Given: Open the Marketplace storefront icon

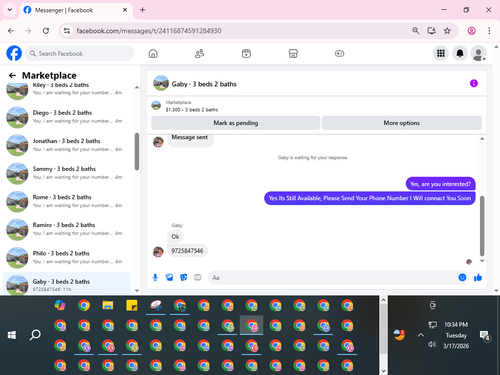Looking at the screenshot, I should (293, 53).
